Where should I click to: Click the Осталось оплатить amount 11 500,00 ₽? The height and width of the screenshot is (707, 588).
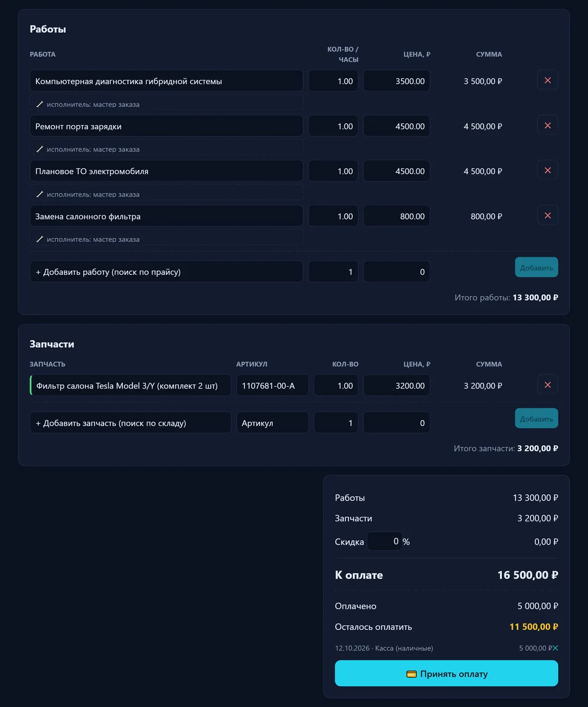pyautogui.click(x=533, y=626)
